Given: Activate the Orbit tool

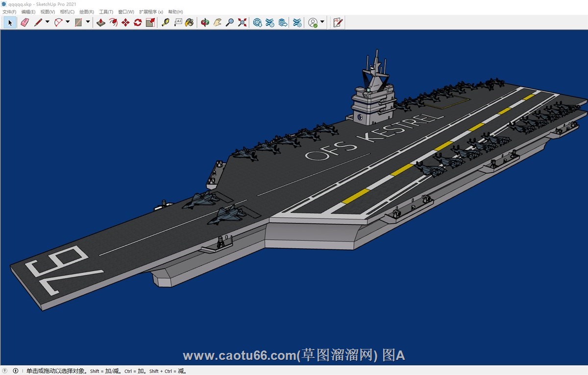Looking at the screenshot, I should point(205,23).
